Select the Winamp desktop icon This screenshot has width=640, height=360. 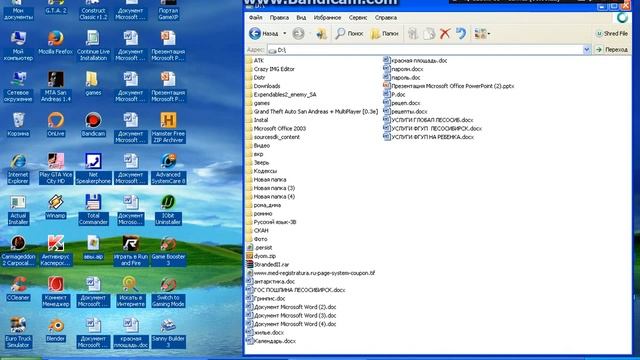56,207
